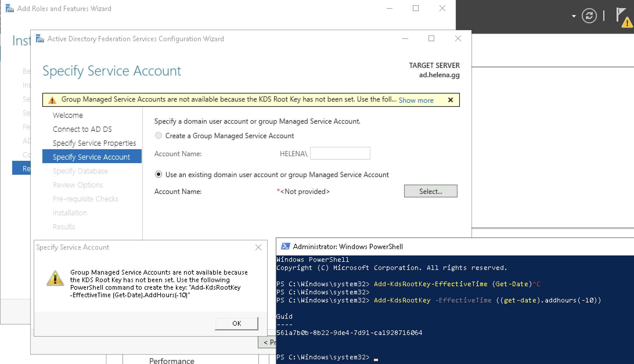Select Use an existing domain user account
This screenshot has width=634, height=364.
tap(158, 174)
